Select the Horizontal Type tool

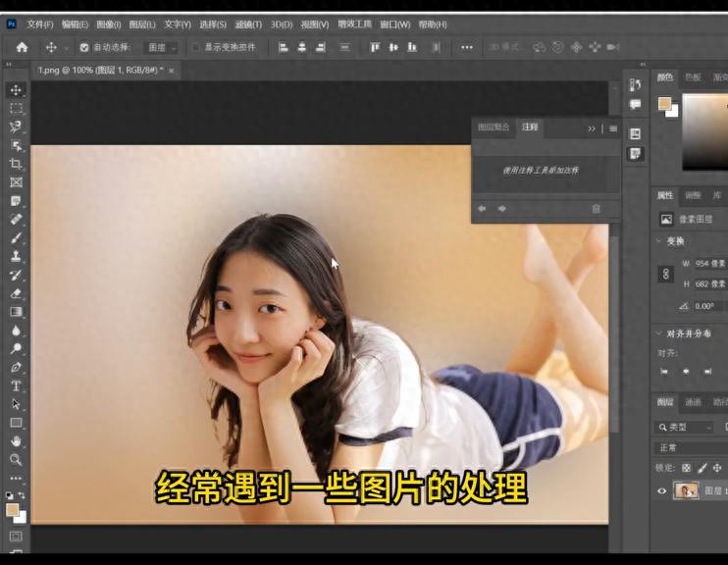[16, 385]
